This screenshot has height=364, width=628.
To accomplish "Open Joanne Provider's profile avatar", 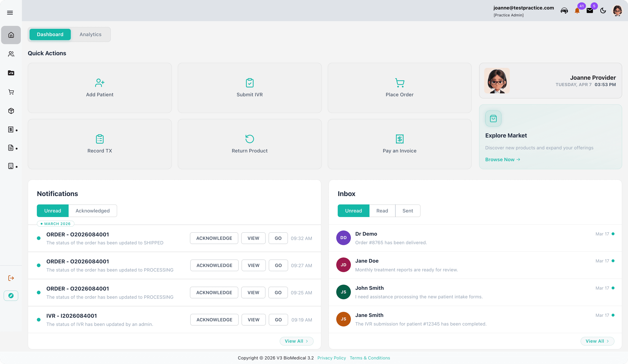I will pyautogui.click(x=617, y=10).
